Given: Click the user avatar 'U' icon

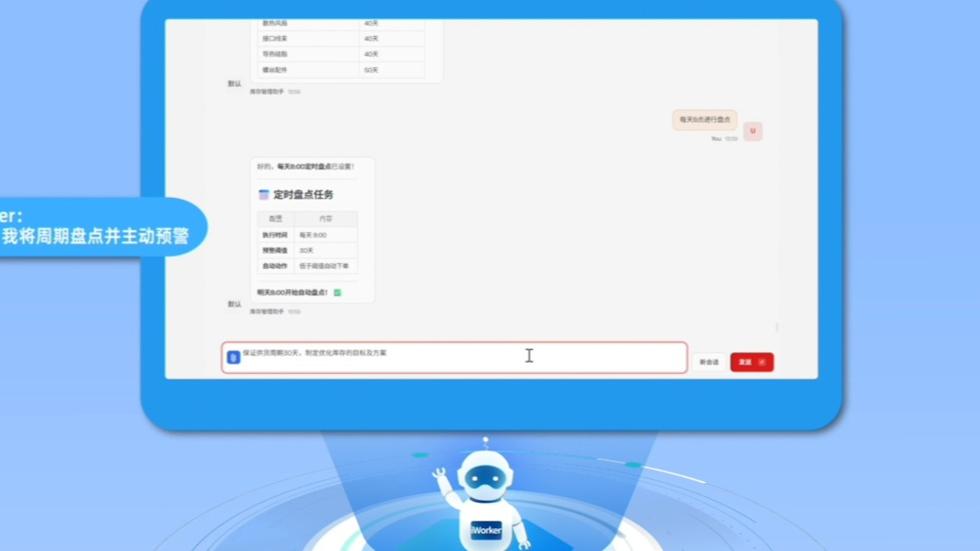Looking at the screenshot, I should [753, 132].
